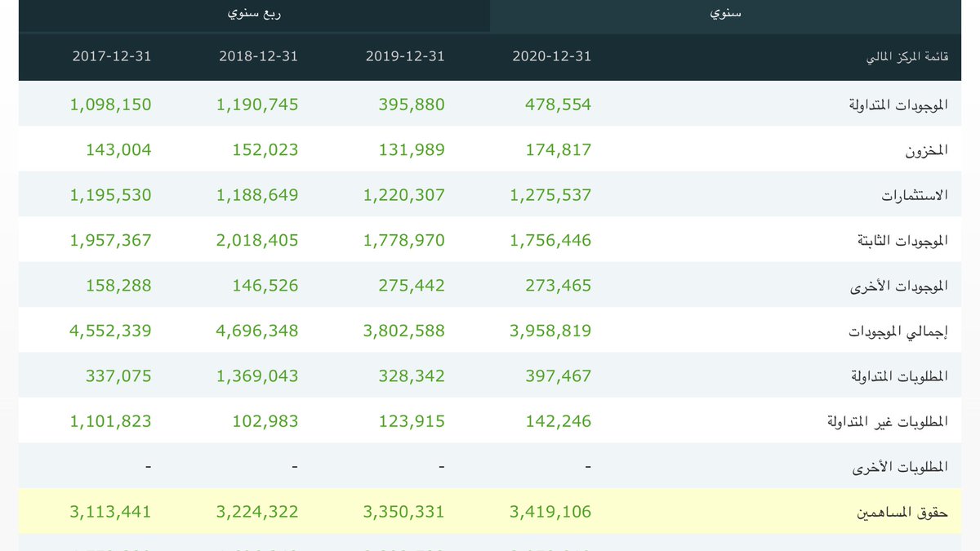Click other assets value 275,442
This screenshot has width=980, height=551.
pyautogui.click(x=412, y=287)
